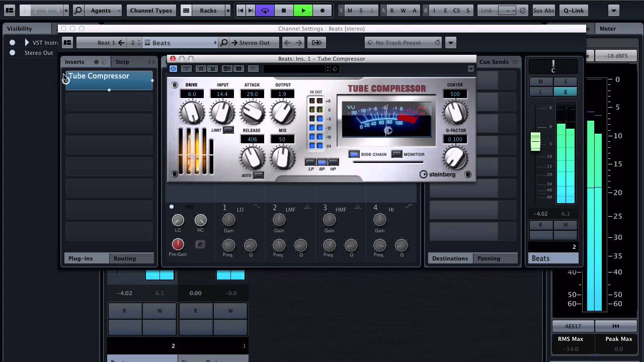The image size is (644, 362).
Task: Click the CENTER value field 500
Action: point(455,94)
